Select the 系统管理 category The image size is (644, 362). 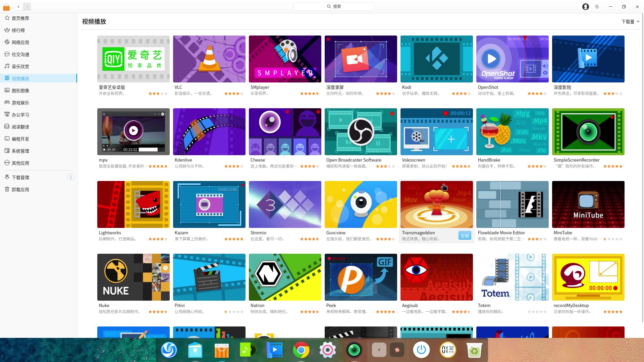[39, 151]
